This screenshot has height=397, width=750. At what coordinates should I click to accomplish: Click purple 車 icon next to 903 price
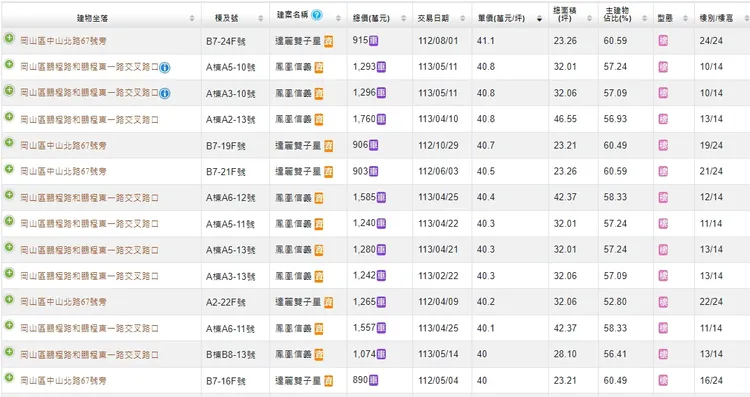pyautogui.click(x=374, y=171)
